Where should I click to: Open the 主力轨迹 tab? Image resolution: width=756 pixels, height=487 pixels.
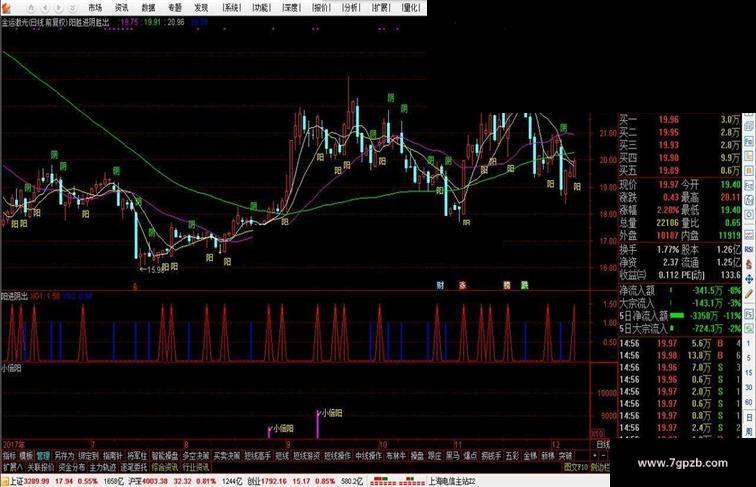pos(102,467)
